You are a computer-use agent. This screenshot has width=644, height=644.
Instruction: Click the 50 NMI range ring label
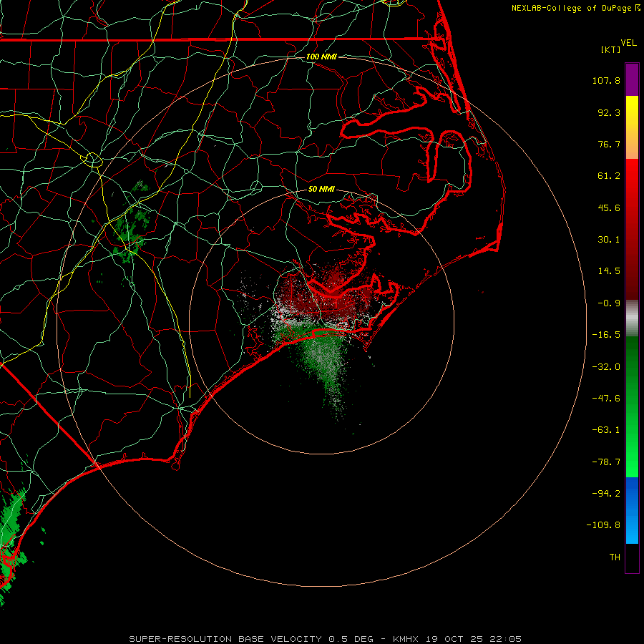[321, 189]
